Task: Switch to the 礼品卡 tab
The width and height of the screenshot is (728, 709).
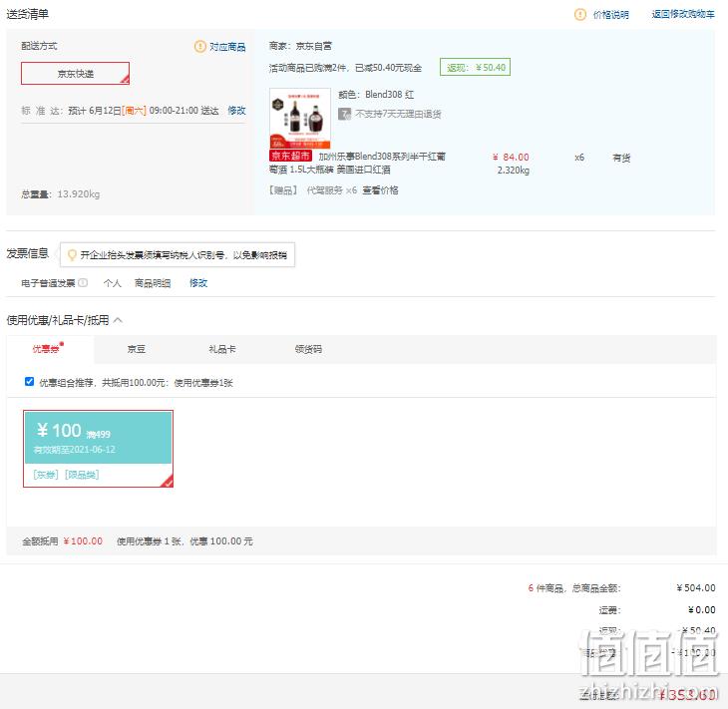Action: [222, 349]
